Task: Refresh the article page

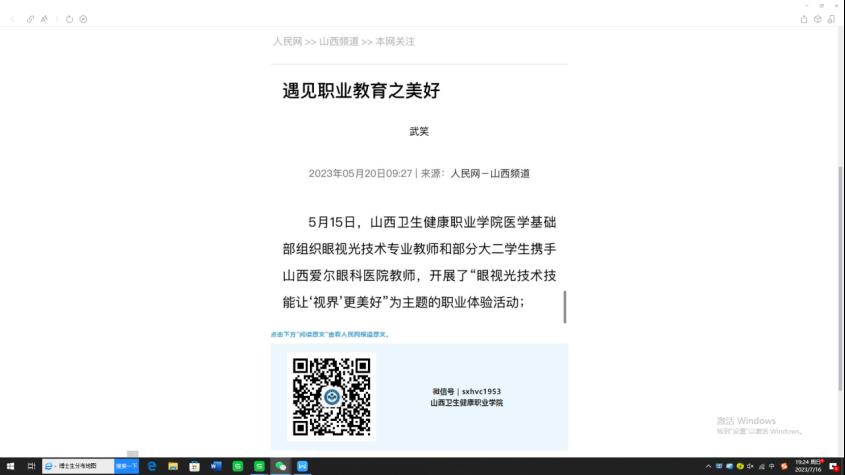Action: [x=70, y=19]
